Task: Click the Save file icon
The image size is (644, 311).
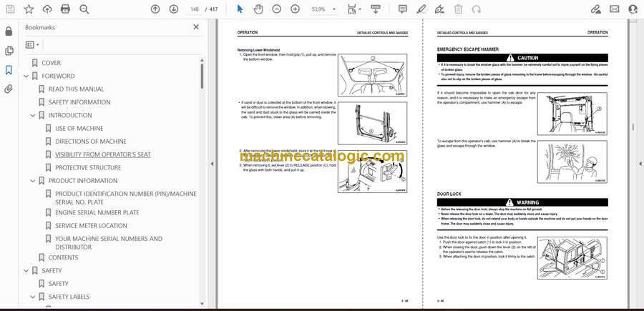Action: [10, 9]
